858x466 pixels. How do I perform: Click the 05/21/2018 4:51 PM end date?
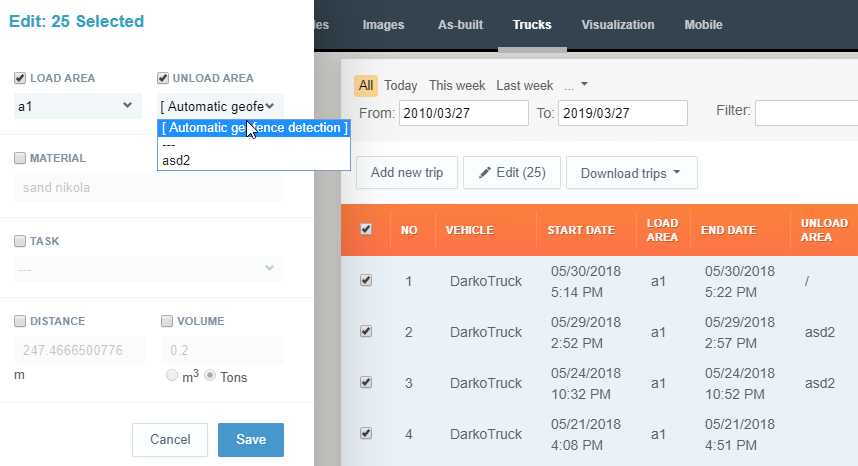point(740,434)
